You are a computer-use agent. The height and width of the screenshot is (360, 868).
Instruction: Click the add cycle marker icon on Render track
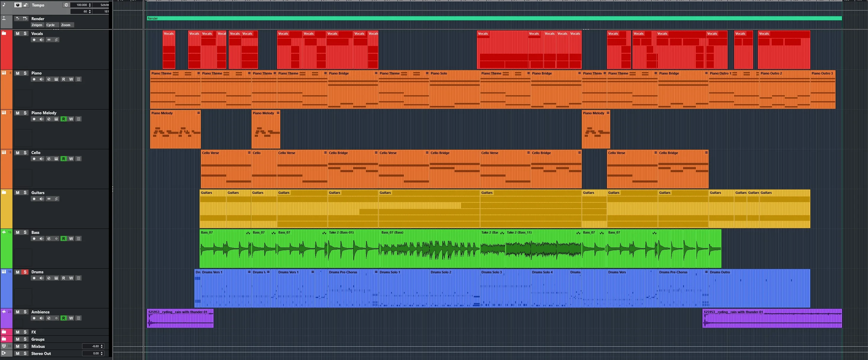coord(25,19)
